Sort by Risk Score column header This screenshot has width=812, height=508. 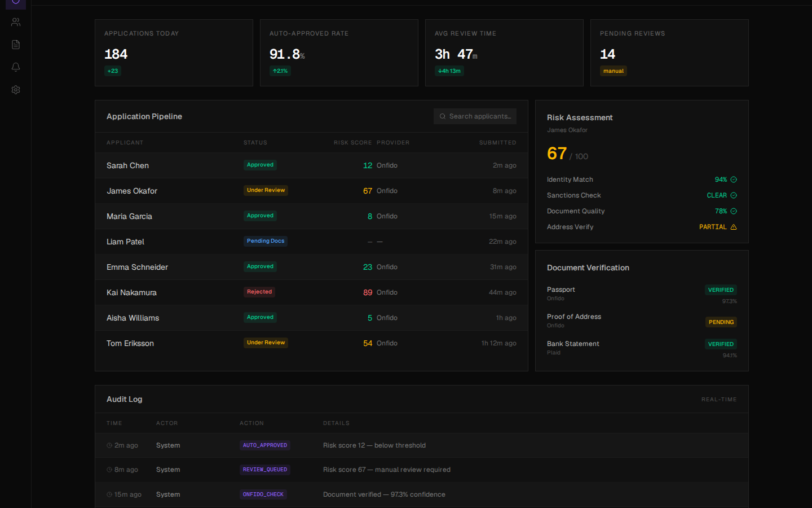tap(352, 143)
